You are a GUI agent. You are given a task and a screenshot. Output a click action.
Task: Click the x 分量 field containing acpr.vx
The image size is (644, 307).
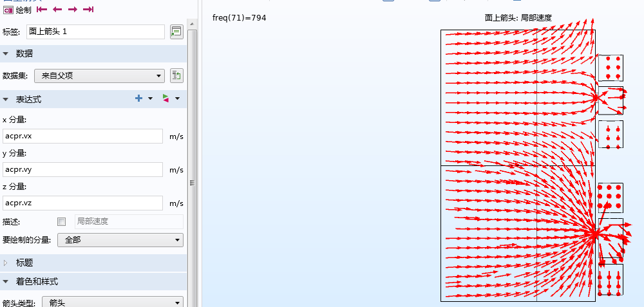tap(82, 136)
